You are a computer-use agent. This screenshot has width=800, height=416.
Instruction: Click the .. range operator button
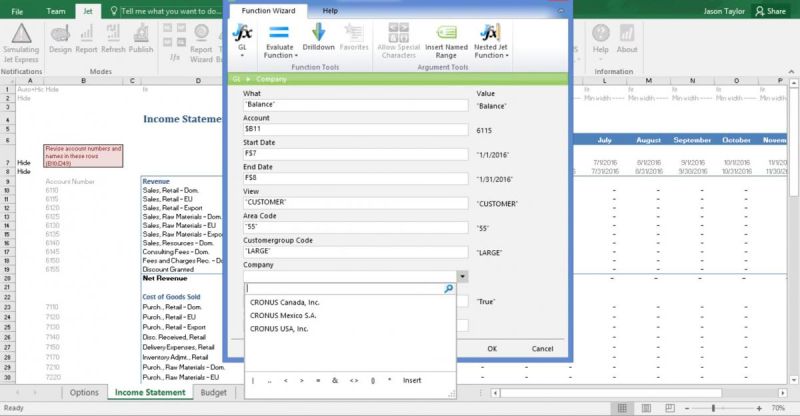tap(269, 381)
